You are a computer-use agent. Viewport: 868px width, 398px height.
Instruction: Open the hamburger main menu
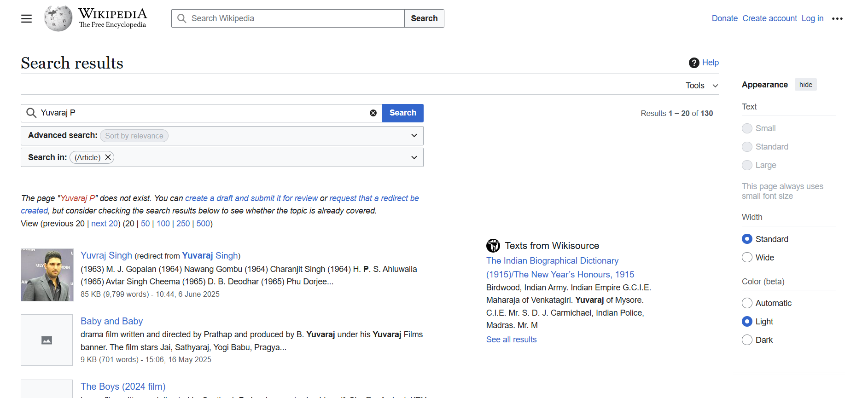27,18
